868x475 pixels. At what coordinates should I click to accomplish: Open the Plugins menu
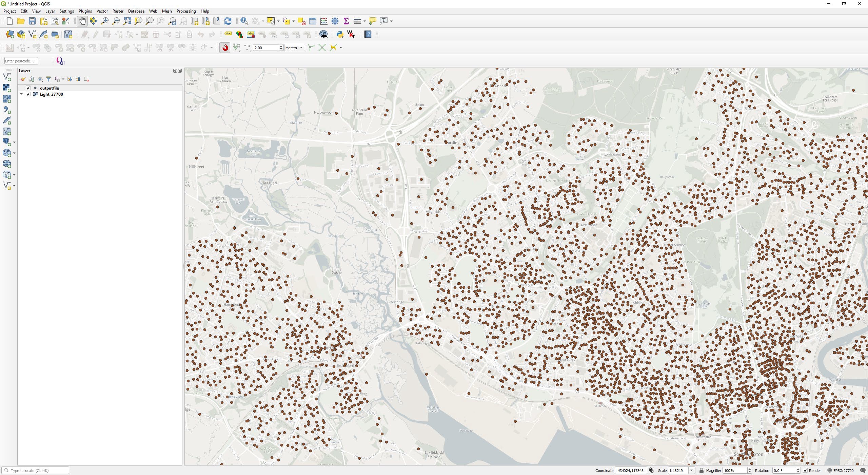tap(85, 11)
